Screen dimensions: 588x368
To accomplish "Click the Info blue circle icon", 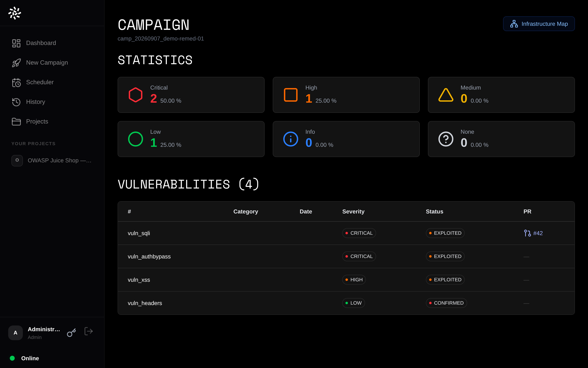I will 291,139.
